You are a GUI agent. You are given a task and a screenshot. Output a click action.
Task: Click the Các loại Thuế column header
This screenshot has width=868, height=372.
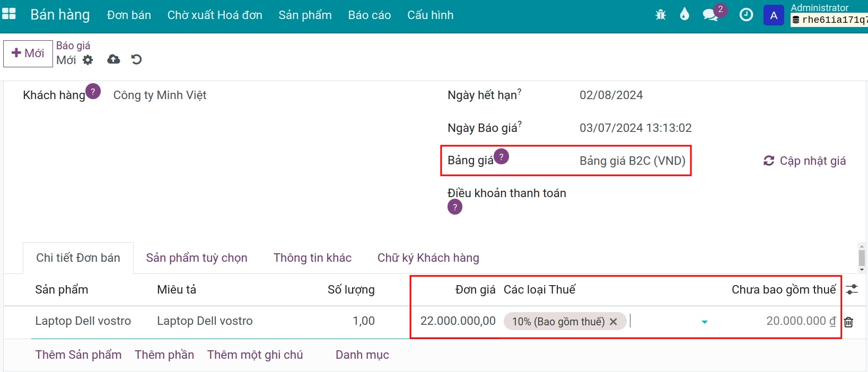[539, 290]
